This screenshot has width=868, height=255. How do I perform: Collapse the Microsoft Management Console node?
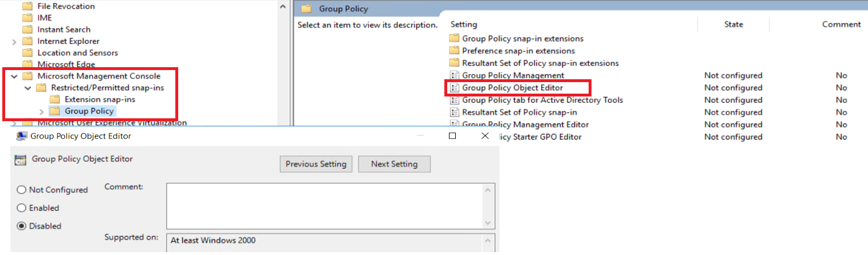[x=14, y=76]
